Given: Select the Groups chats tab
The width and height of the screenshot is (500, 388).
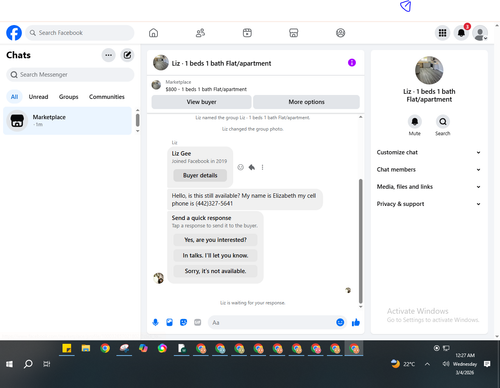Looking at the screenshot, I should [x=68, y=97].
